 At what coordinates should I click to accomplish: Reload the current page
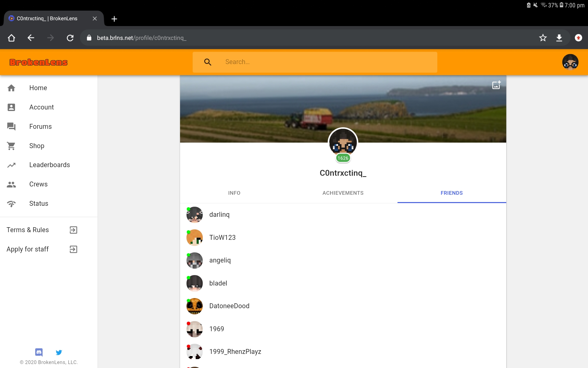[70, 38]
